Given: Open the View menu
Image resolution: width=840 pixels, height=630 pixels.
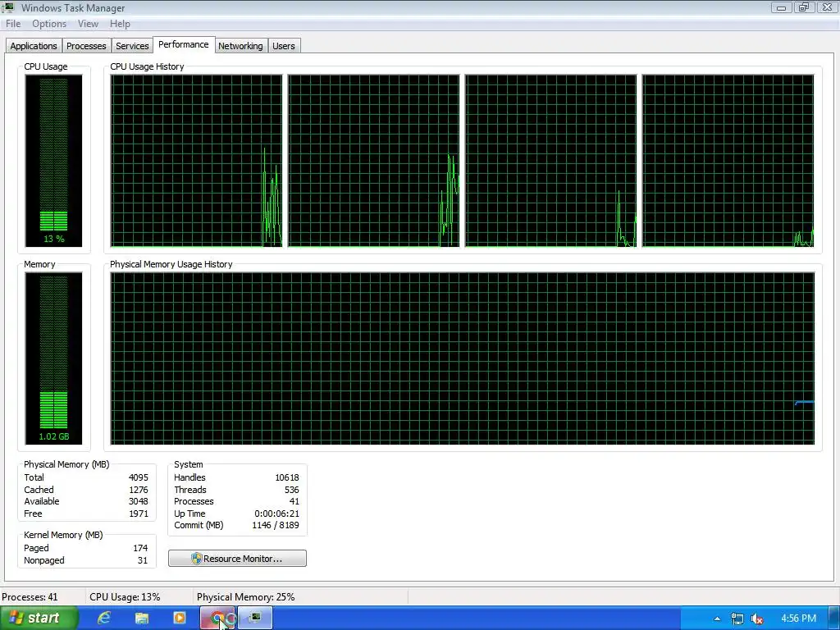Looking at the screenshot, I should (x=88, y=24).
